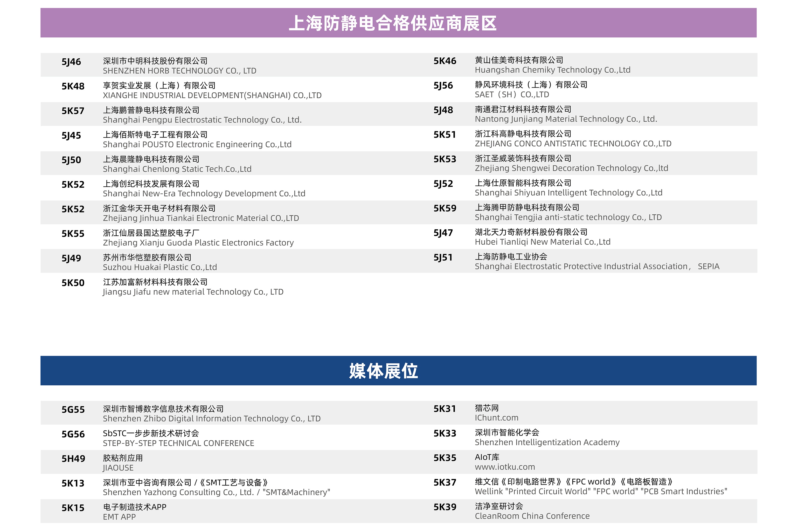Click XIANGHE INDUSTRIAL DEVELOPMENT(SHANGHAI) CO.,LTD

tap(212, 95)
